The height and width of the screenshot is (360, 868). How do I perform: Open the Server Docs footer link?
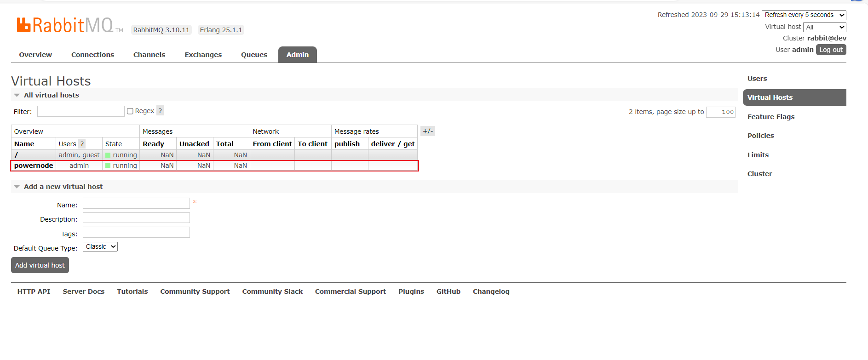[84, 291]
